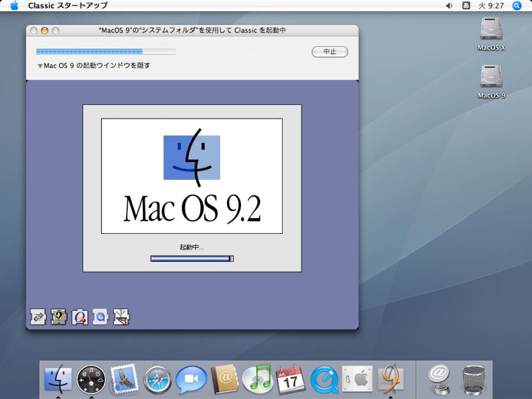Open iChat from the Dock
The height and width of the screenshot is (399, 532).
tap(191, 379)
